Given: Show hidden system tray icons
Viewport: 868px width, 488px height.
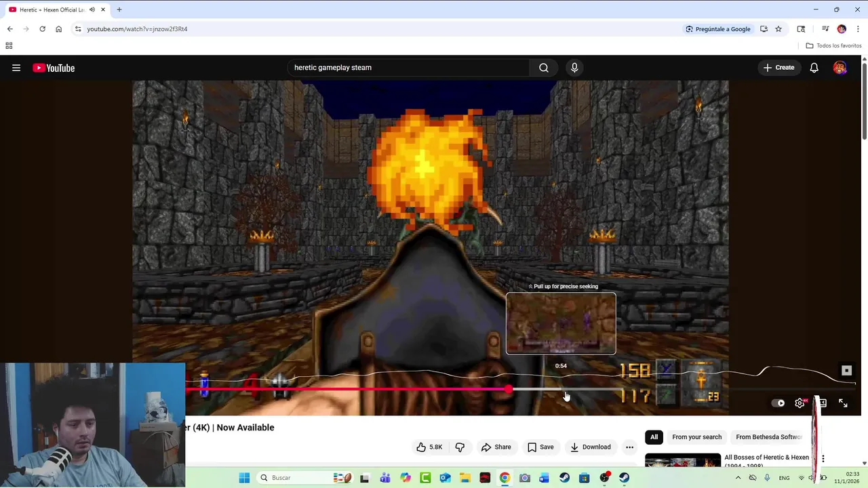Looking at the screenshot, I should coord(738,478).
